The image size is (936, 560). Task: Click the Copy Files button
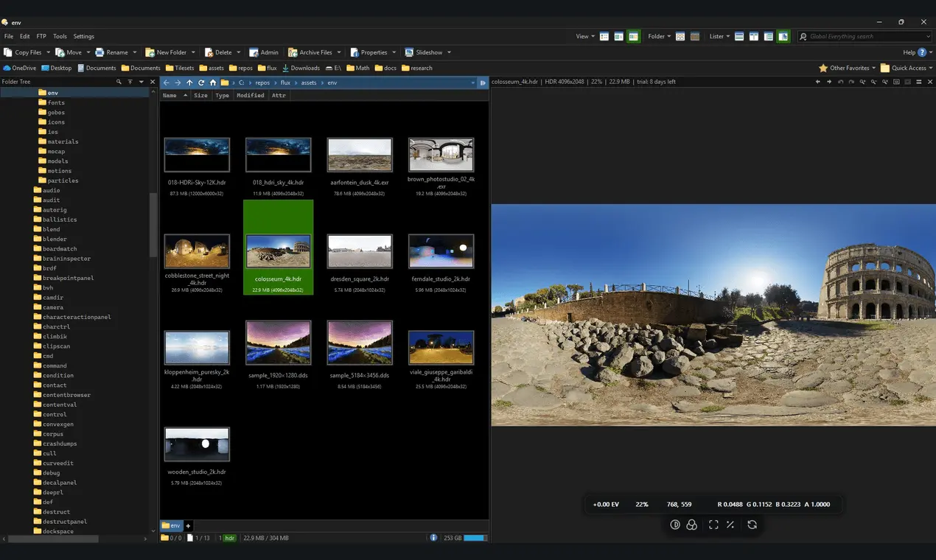click(x=23, y=52)
